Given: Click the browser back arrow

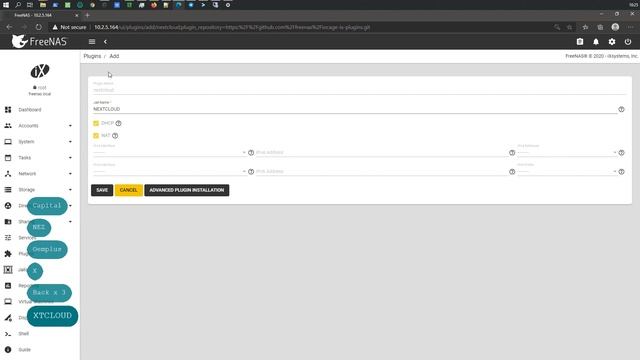Looking at the screenshot, I should click(x=9, y=27).
